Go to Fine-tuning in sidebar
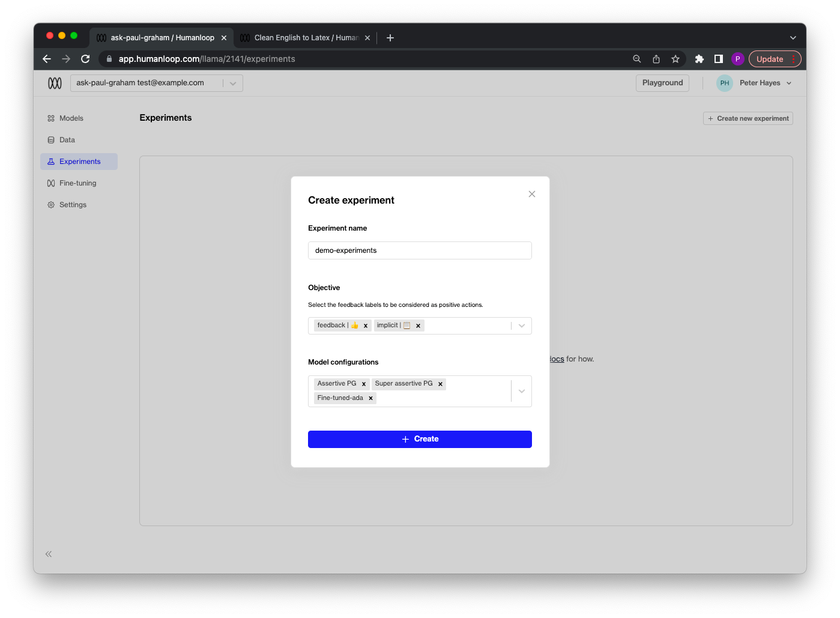The width and height of the screenshot is (840, 618). (79, 183)
